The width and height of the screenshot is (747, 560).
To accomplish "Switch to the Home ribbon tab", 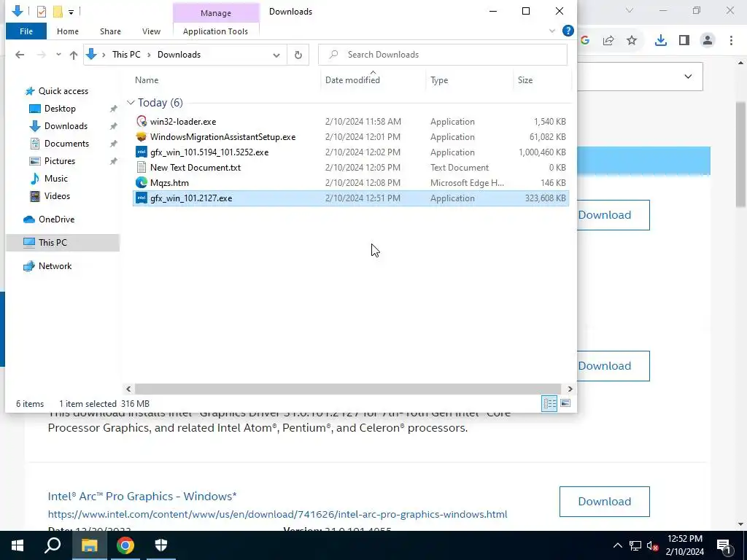I will [68, 31].
